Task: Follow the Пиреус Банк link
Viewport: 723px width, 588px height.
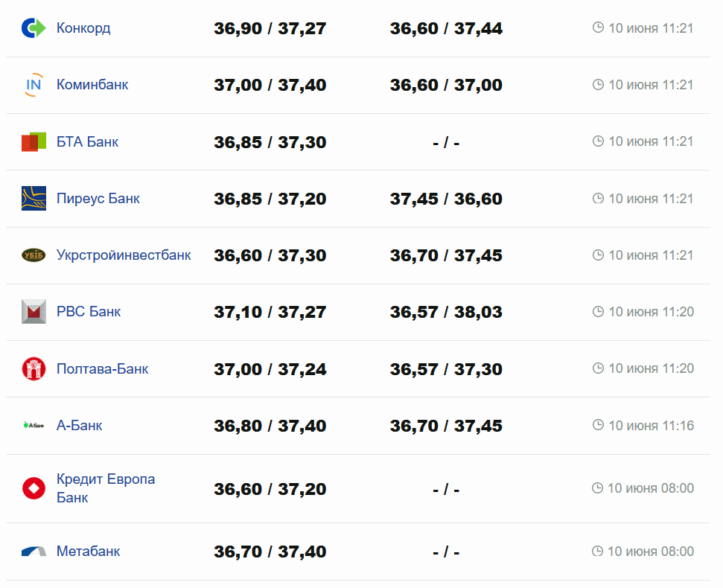Action: point(98,199)
